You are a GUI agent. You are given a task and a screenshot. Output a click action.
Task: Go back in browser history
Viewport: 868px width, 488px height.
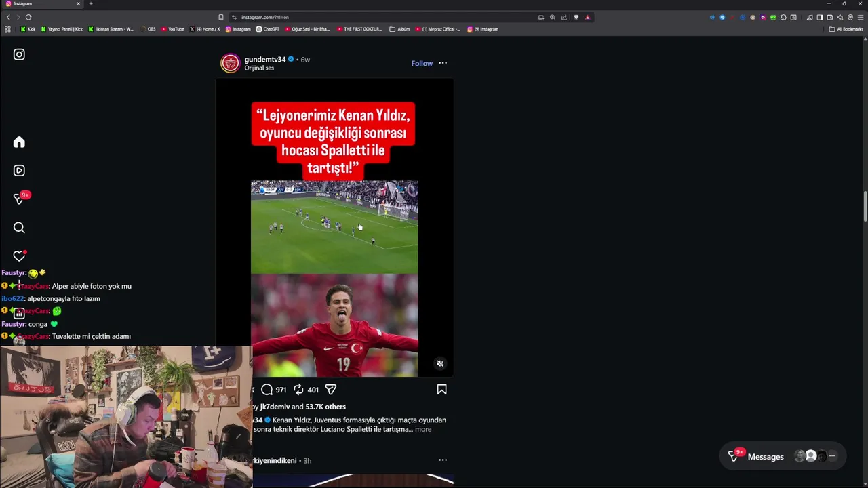point(8,17)
